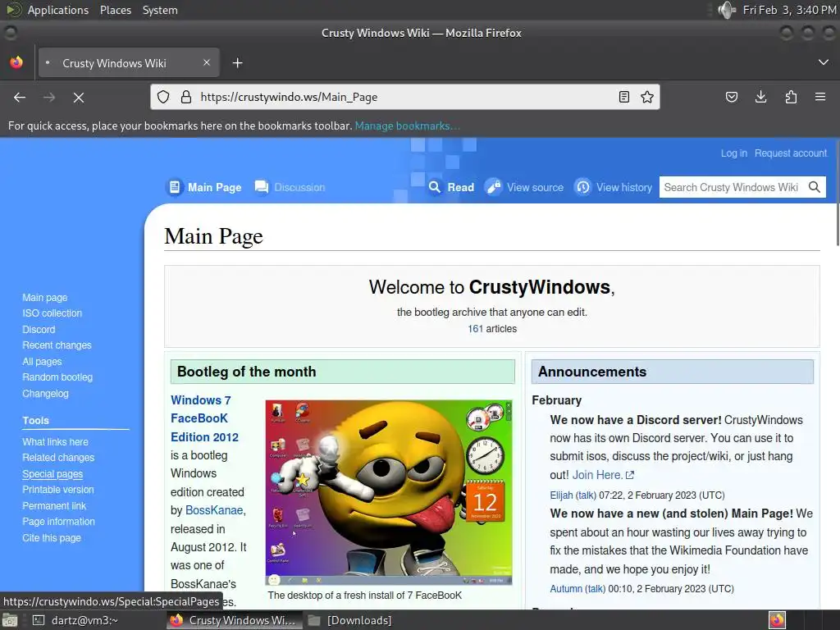
Task: Toggle reader view icon in address bar
Action: click(x=624, y=97)
